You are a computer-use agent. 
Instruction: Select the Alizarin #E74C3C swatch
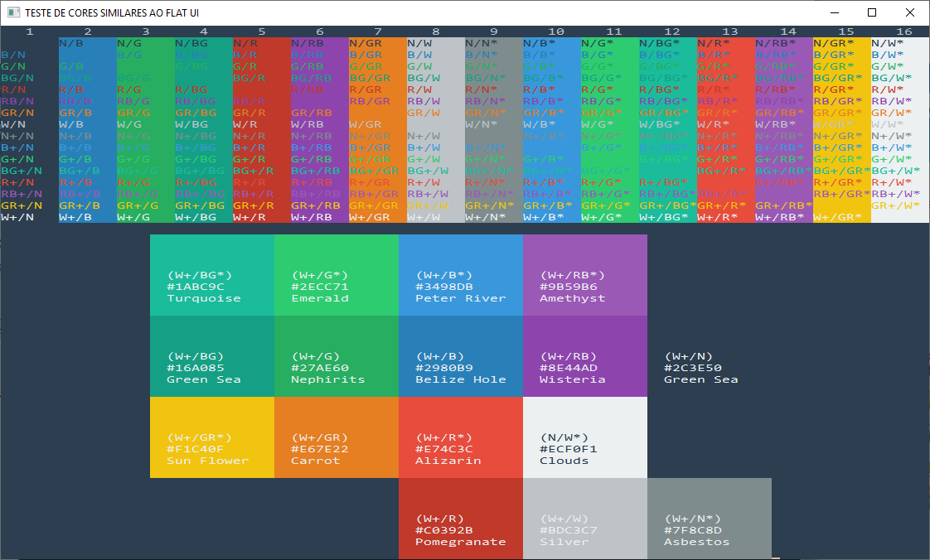[x=461, y=437]
